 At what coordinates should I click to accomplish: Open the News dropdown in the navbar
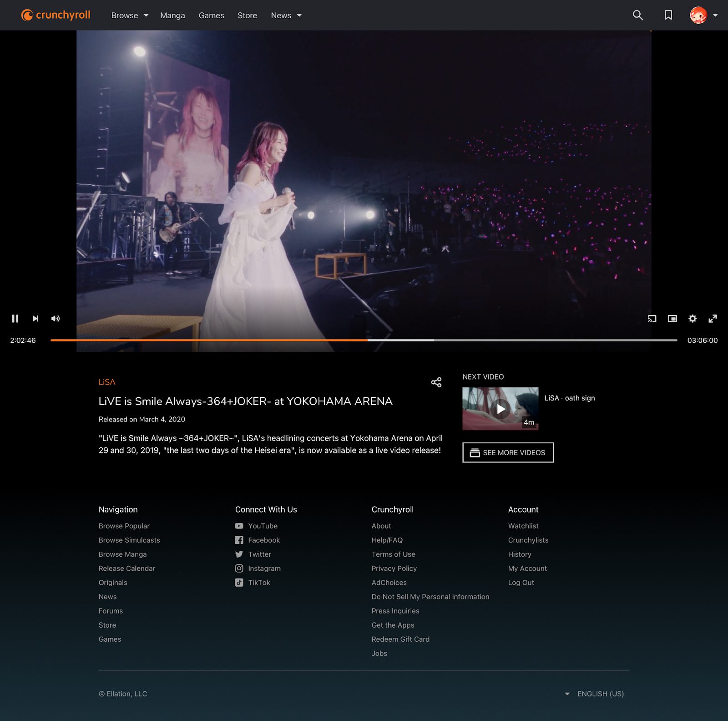pos(286,15)
